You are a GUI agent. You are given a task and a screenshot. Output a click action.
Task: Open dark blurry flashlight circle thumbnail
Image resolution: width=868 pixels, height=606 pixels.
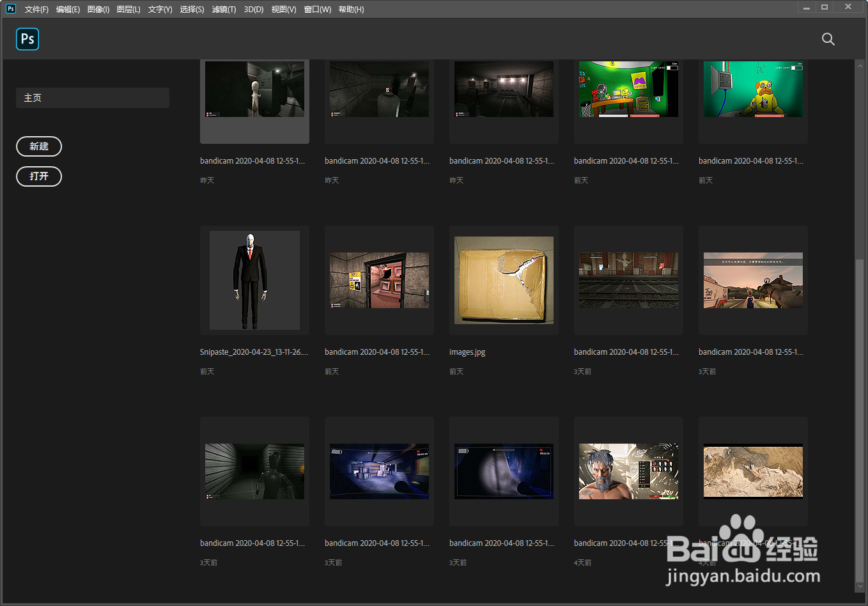504,471
